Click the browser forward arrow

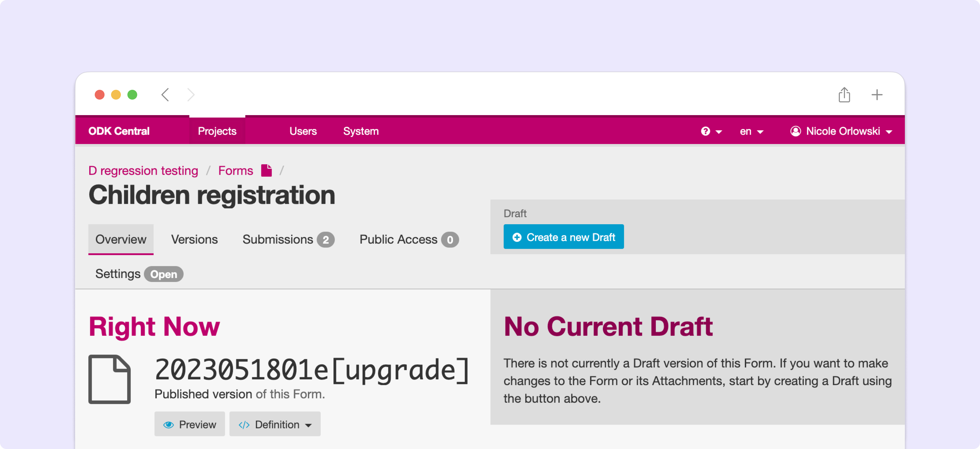pyautogui.click(x=191, y=95)
